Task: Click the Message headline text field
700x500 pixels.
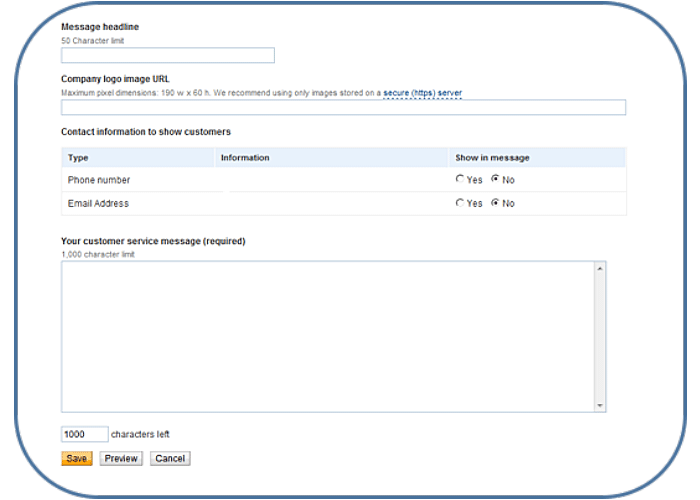Action: [x=167, y=56]
